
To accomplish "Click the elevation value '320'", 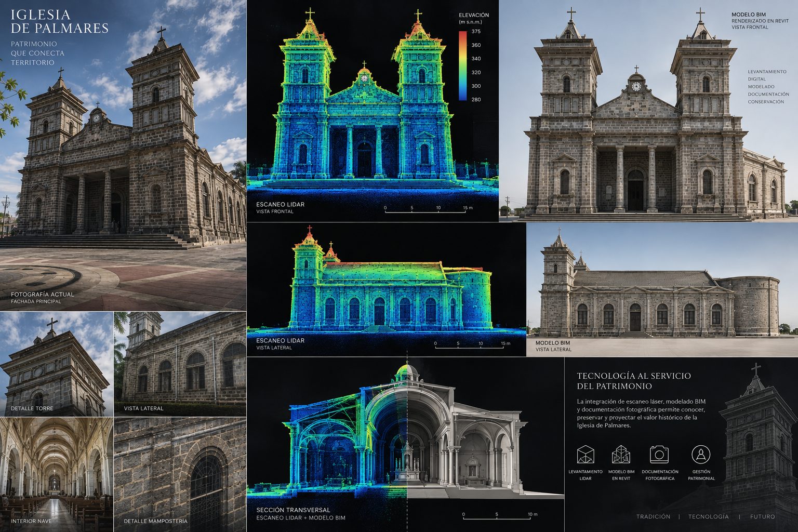I will 476,72.
